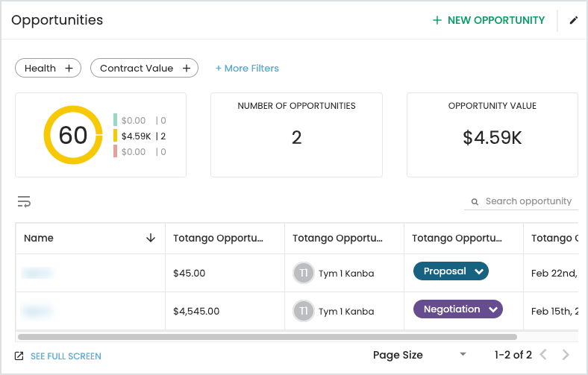Click the table horizontal scrollbar
Screen dimensions: 588x375
click(x=267, y=337)
